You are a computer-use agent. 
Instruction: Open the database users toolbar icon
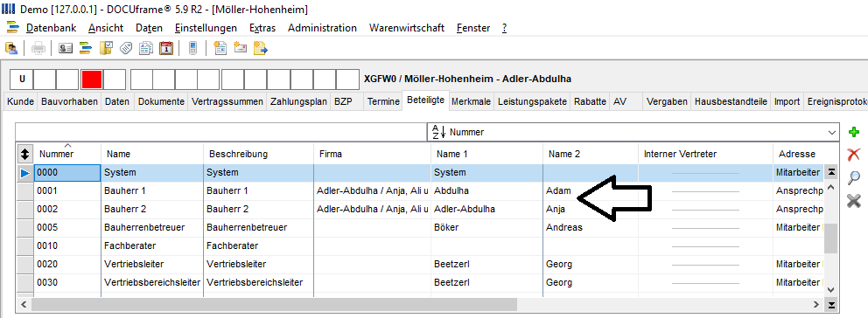[11, 48]
